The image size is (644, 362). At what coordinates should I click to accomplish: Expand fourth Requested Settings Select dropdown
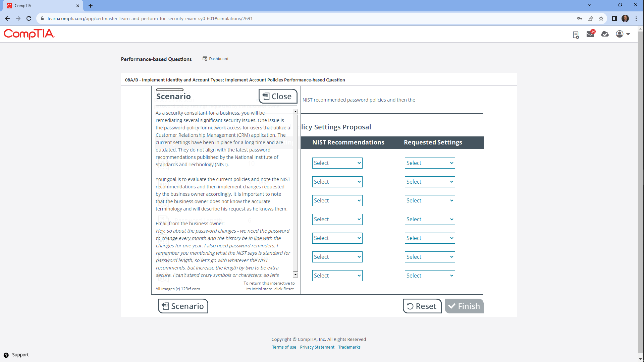430,220
